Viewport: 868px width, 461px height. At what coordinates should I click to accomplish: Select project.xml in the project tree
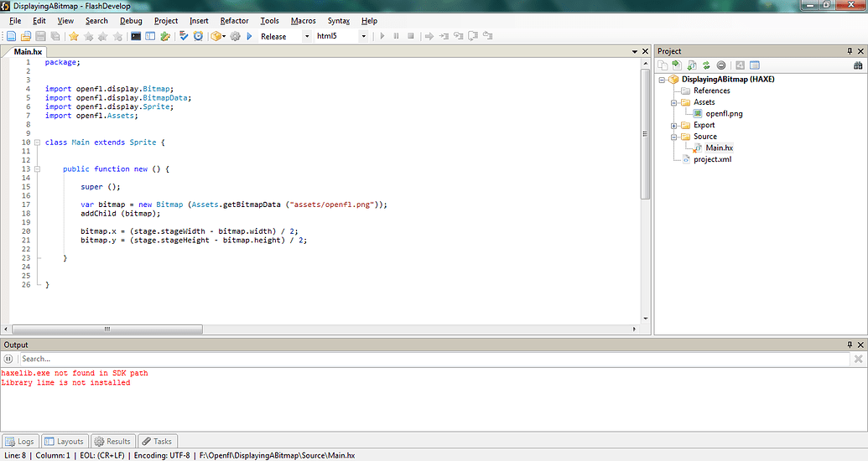point(713,159)
